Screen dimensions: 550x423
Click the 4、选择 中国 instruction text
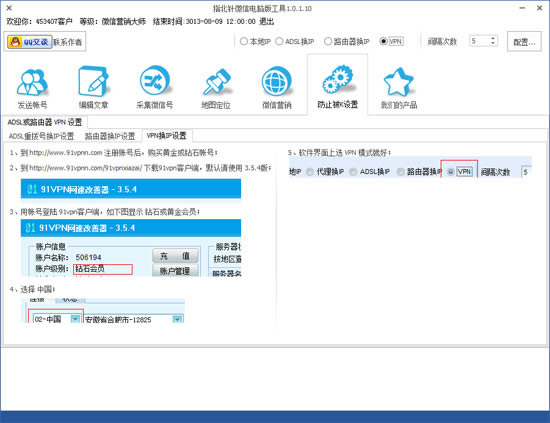pos(32,289)
